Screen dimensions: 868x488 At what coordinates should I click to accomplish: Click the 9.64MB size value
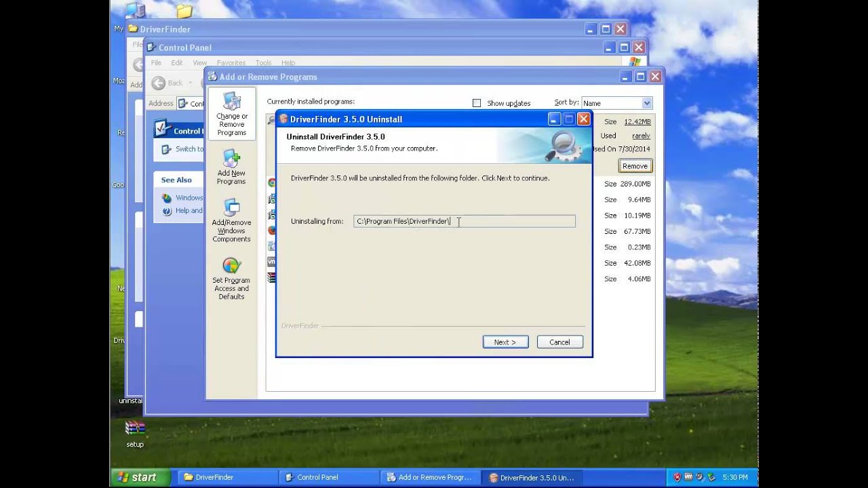point(639,200)
